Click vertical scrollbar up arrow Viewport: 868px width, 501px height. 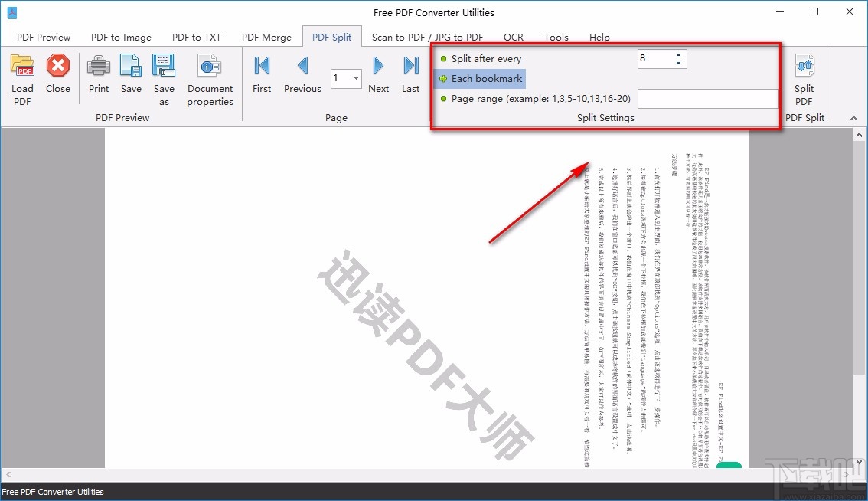coord(859,135)
